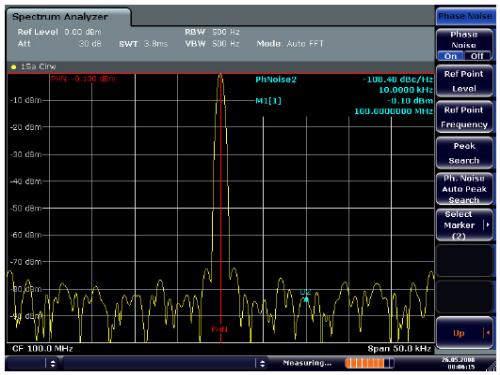
Task: Toggle Ph. Noise Auto Peak Search
Action: (x=464, y=189)
